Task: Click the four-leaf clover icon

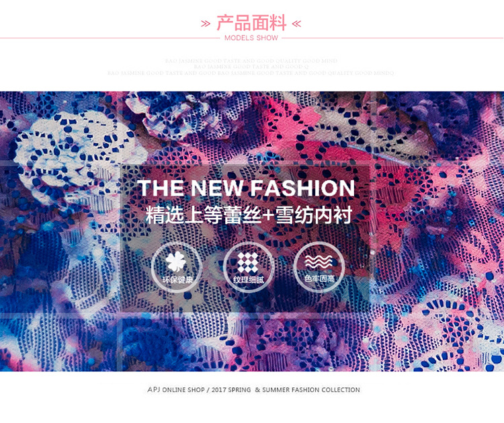Action: (175, 262)
